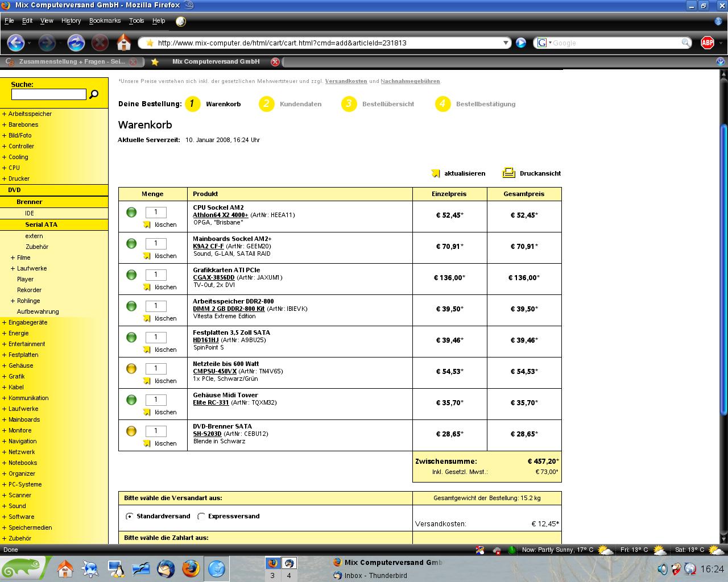Click the Reload page icon
Screen dimensions: 728x582
coord(76,43)
